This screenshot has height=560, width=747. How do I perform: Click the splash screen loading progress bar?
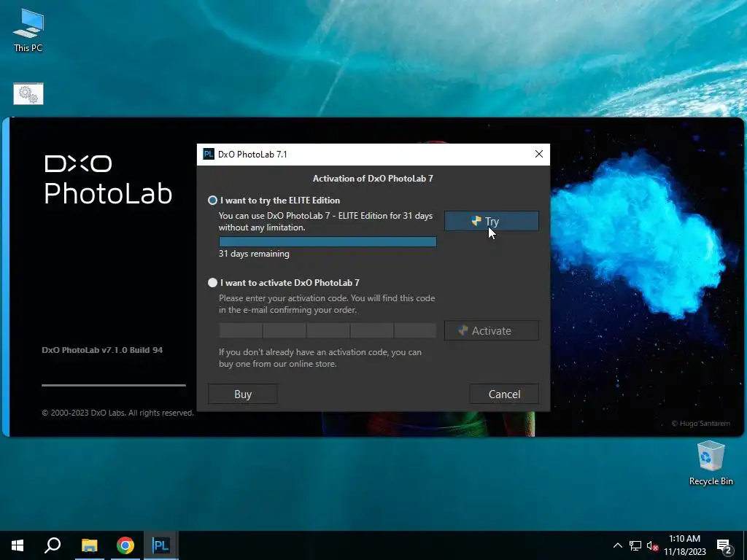114,385
